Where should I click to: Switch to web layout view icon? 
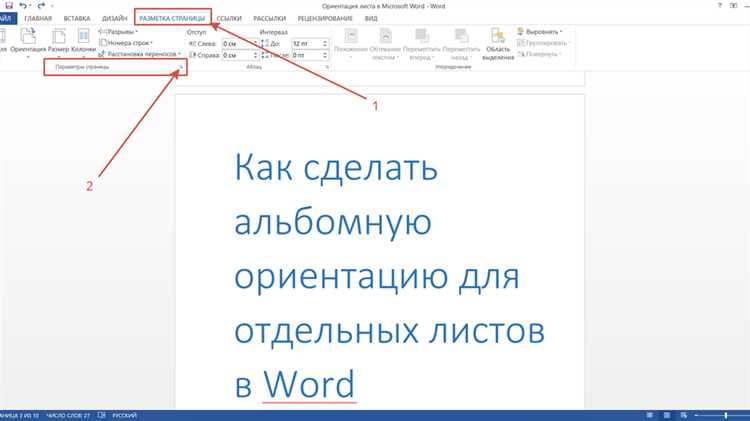(x=684, y=415)
